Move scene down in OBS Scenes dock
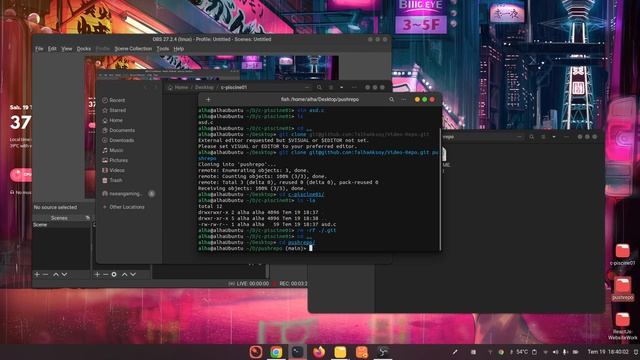The height and width of the screenshot is (360, 640). pyautogui.click(x=64, y=275)
